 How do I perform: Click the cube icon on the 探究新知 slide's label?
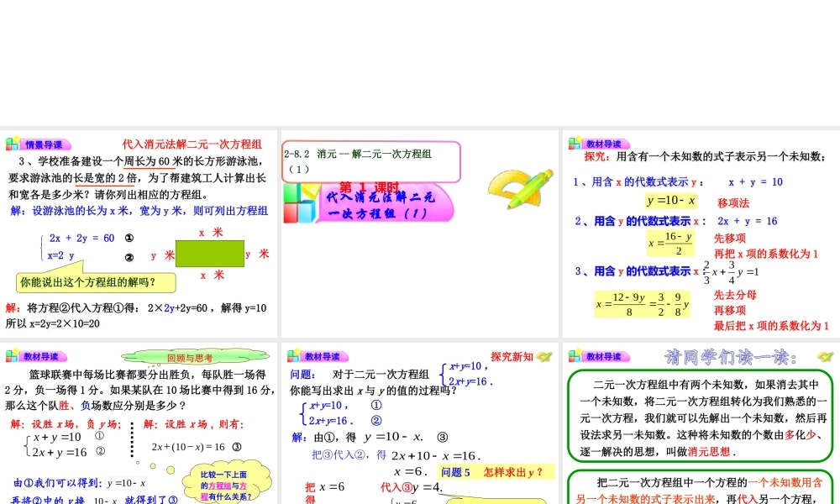click(x=293, y=355)
